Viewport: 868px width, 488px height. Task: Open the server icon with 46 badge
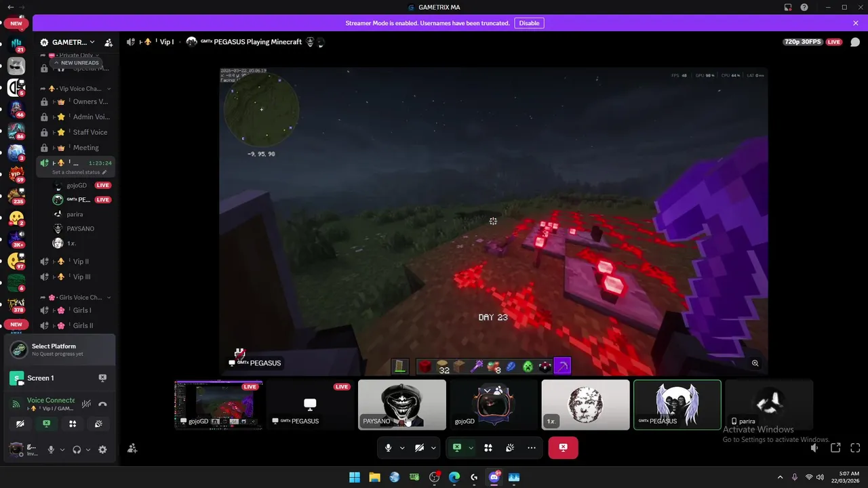coord(16,108)
